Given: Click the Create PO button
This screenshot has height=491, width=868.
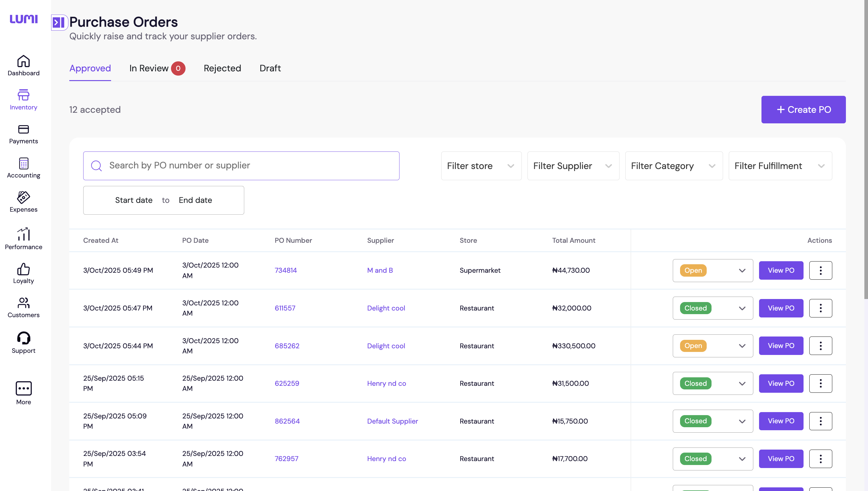Looking at the screenshot, I should click(x=803, y=109).
